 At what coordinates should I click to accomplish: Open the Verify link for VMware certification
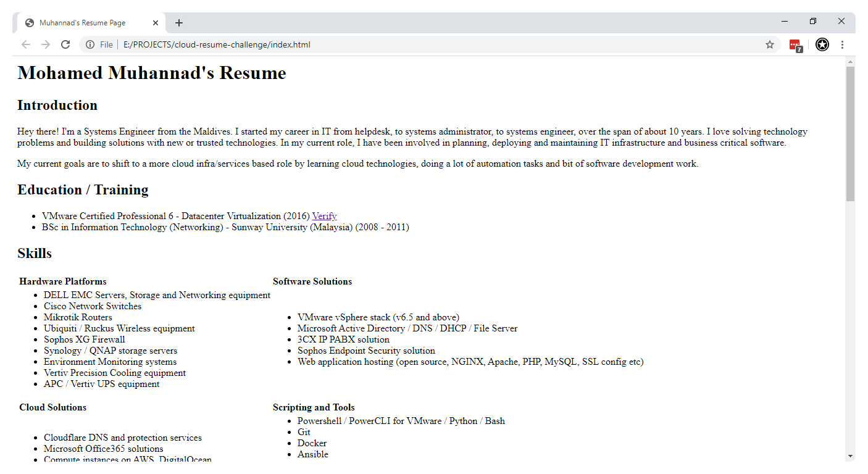(323, 215)
